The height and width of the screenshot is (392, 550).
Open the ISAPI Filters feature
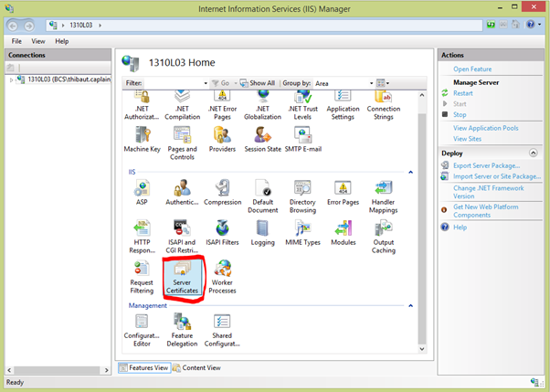(x=222, y=233)
